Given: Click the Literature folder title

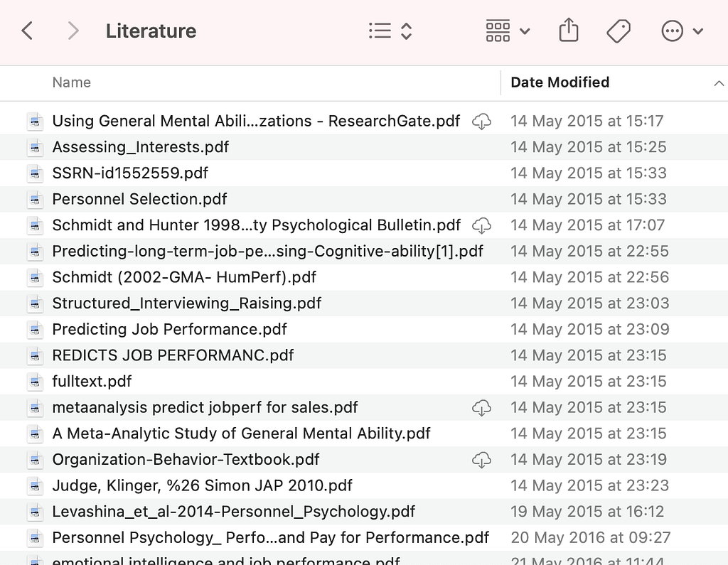Looking at the screenshot, I should coord(151,31).
